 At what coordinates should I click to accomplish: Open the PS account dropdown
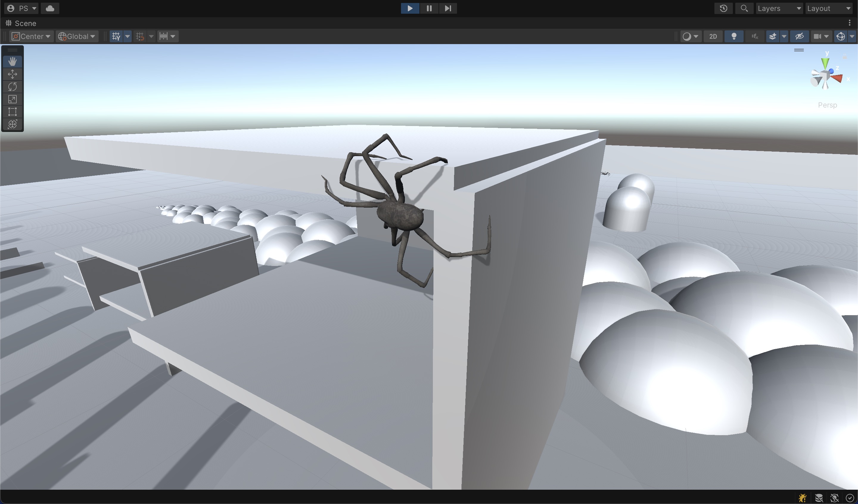pos(22,8)
